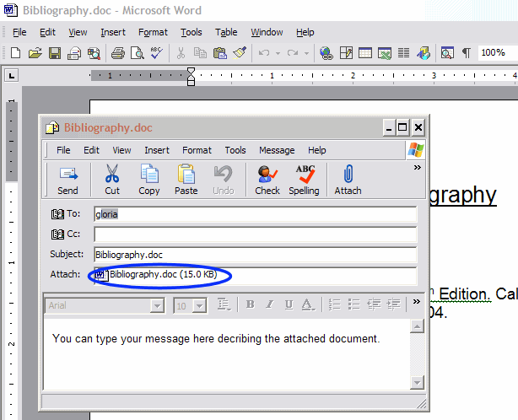Click the Columns icon in Word toolbar
This screenshot has width=518, height=420.
click(404, 53)
